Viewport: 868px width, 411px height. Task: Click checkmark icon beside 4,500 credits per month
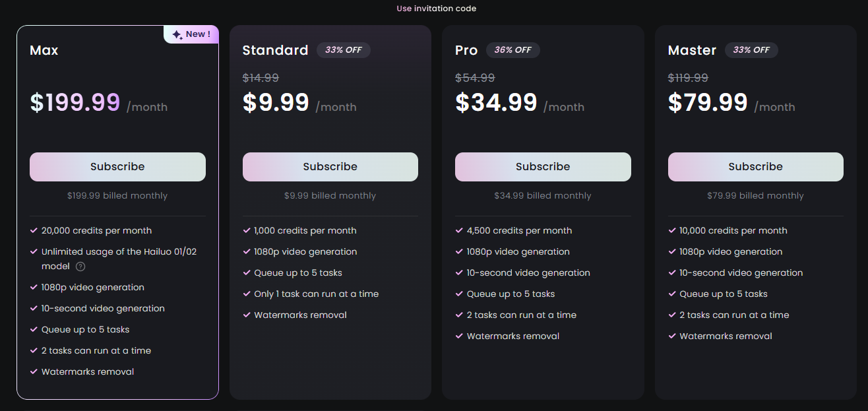[x=459, y=230]
